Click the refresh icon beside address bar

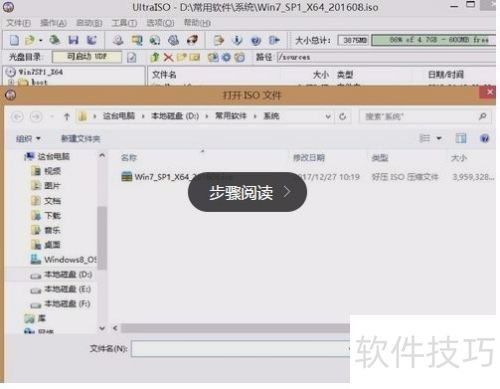click(342, 117)
